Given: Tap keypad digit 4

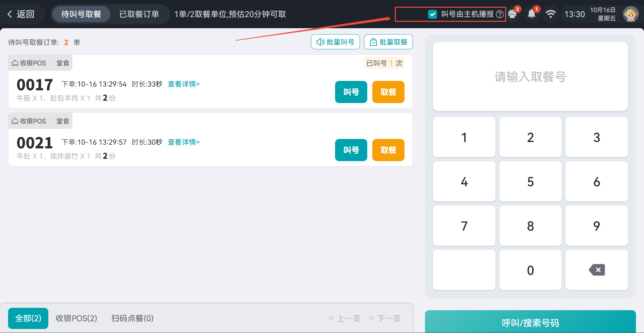Looking at the screenshot, I should click(464, 181).
